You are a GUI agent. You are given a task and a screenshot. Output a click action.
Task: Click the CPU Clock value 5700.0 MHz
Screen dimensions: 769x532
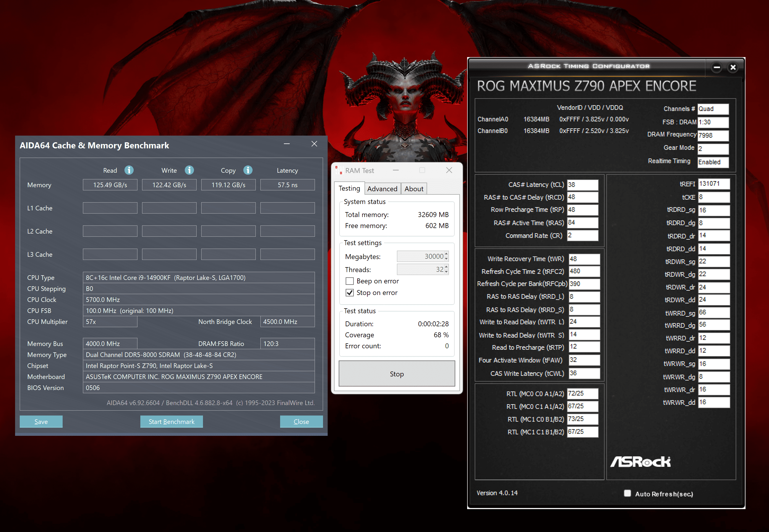199,300
